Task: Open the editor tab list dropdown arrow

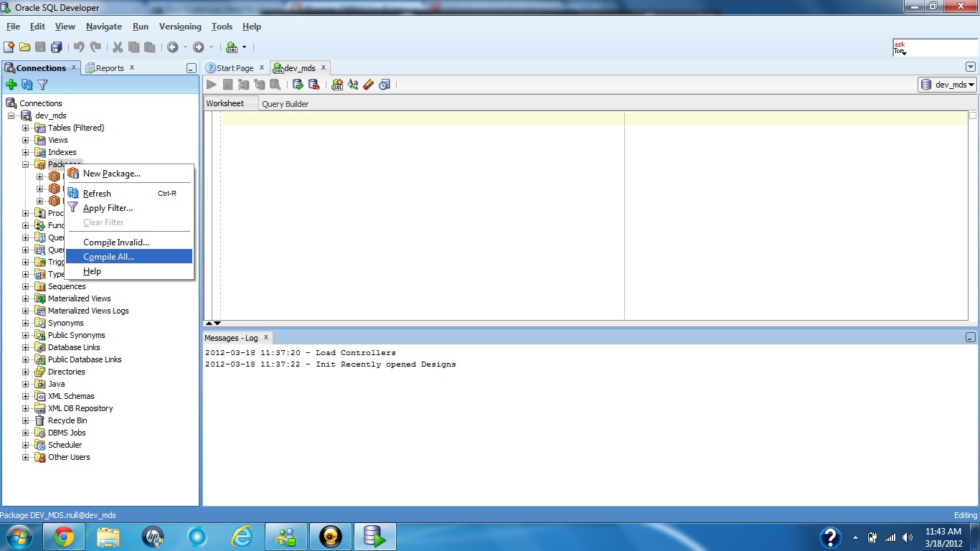Action: point(971,67)
